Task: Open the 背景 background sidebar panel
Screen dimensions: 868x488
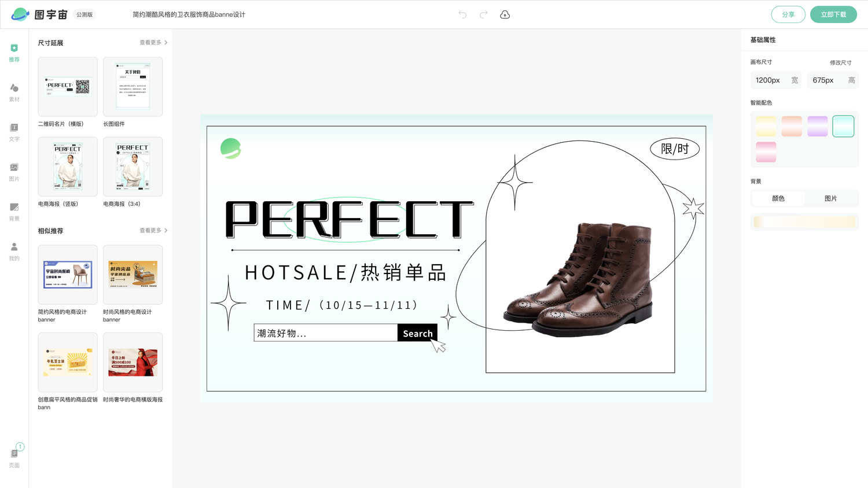Action: point(14,212)
